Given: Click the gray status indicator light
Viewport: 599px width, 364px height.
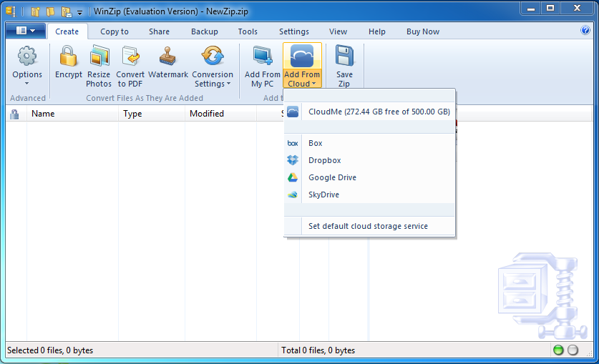Looking at the screenshot, I should pyautogui.click(x=573, y=350).
